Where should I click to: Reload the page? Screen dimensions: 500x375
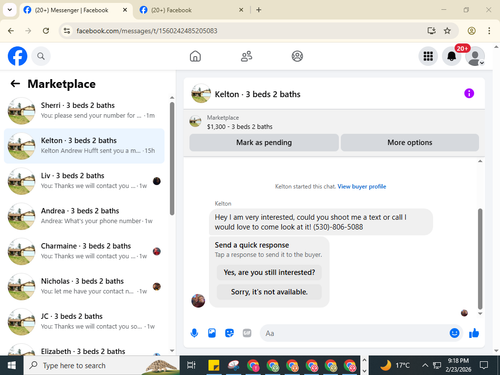click(x=46, y=31)
